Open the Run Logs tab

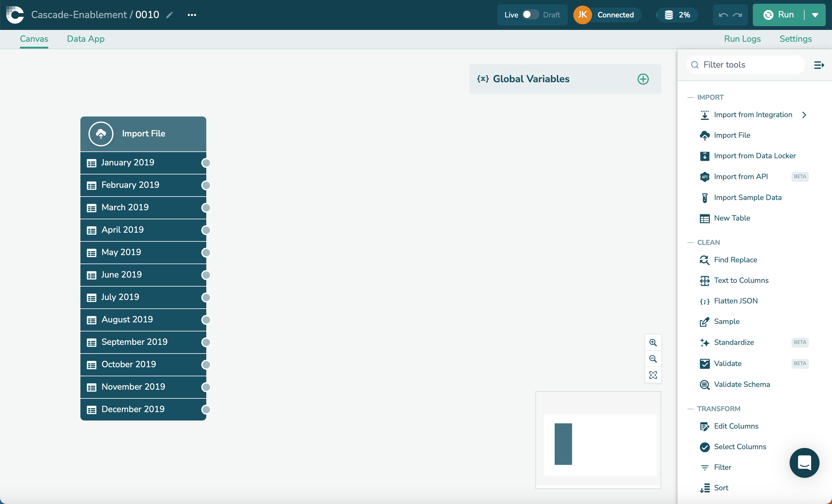742,39
